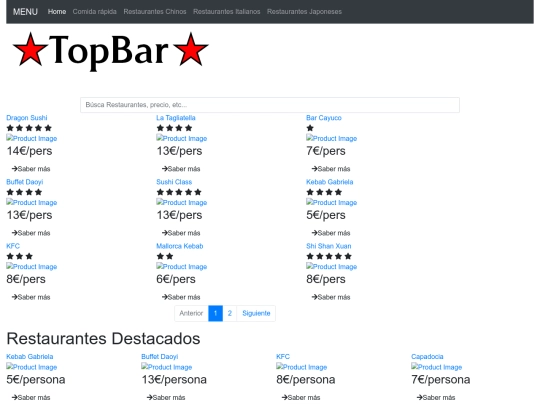Open the Bar Cayuco restaurant link
Screen dimensions: 540x405
[x=324, y=118]
